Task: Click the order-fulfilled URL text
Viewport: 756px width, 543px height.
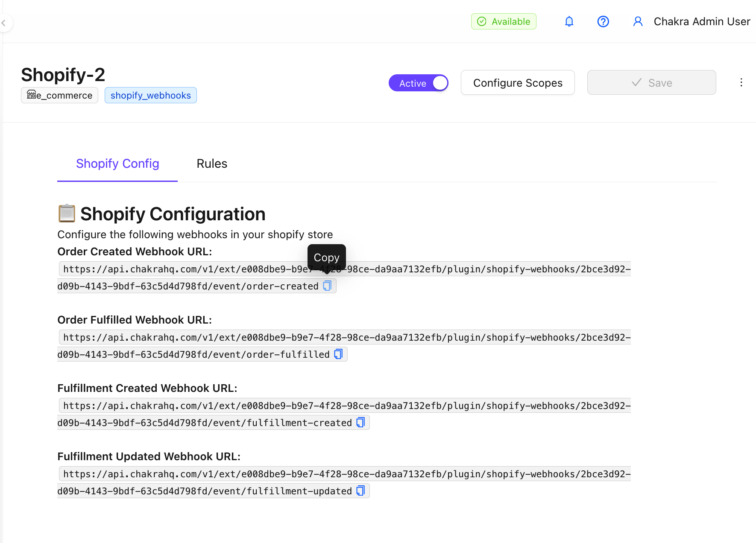Action: click(x=344, y=346)
